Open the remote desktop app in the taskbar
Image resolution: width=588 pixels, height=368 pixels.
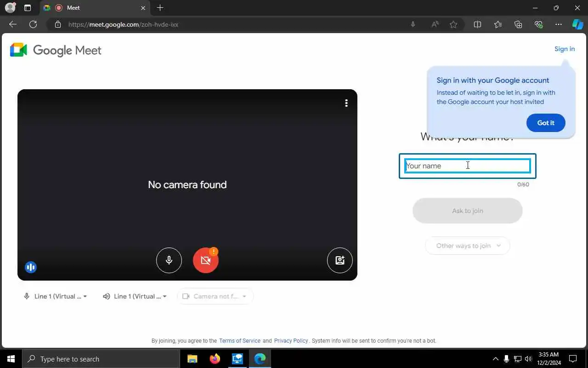pyautogui.click(x=237, y=359)
